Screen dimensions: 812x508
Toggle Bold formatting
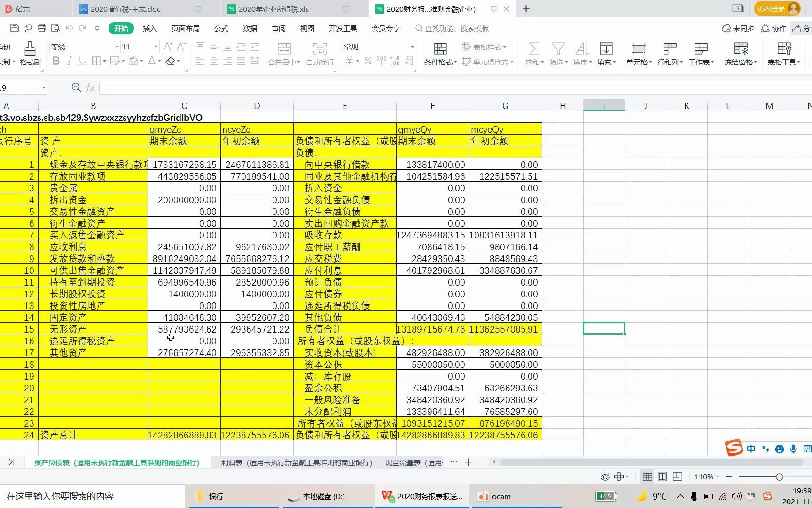56,61
